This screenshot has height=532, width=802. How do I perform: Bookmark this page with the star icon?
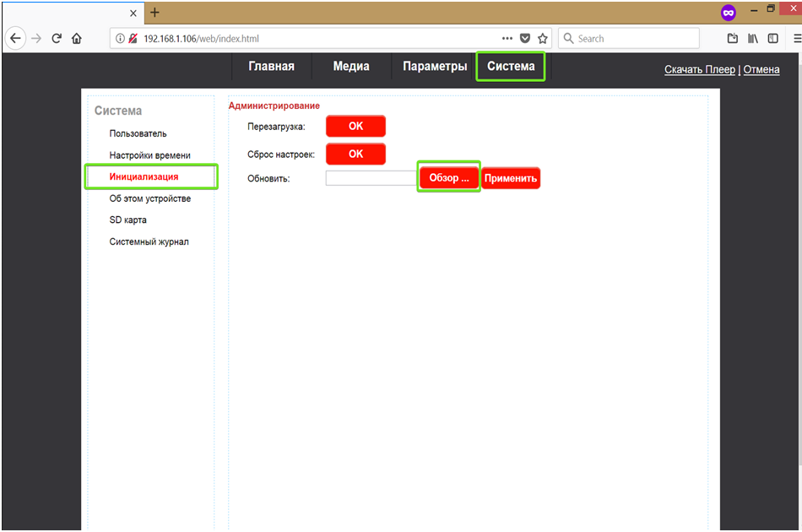[543, 38]
